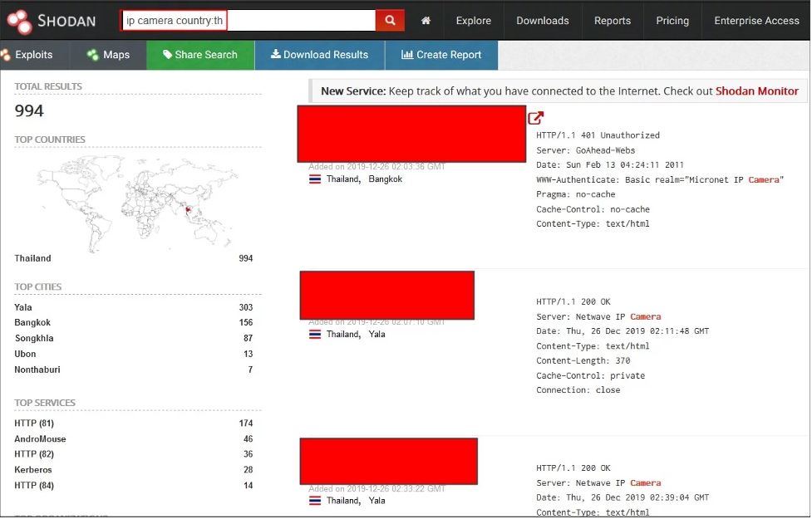Click the Share Search button
The width and height of the screenshot is (812, 519).
tap(200, 55)
